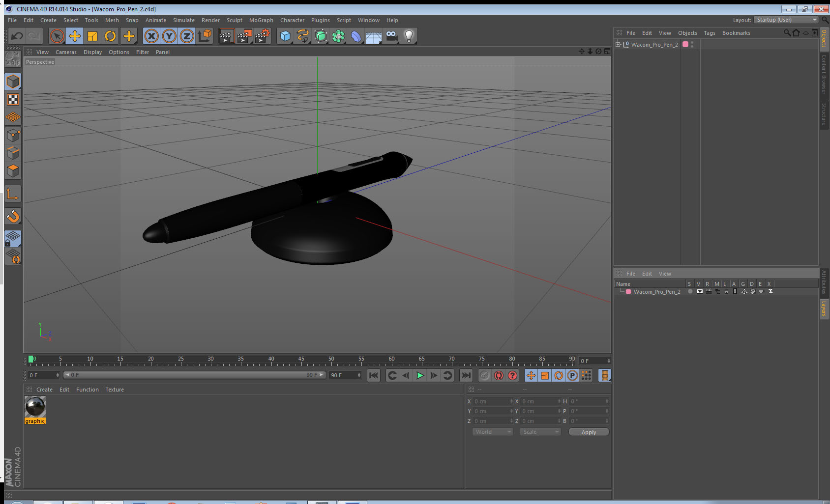Open the MoGraph menu
The image size is (830, 504).
click(x=261, y=20)
